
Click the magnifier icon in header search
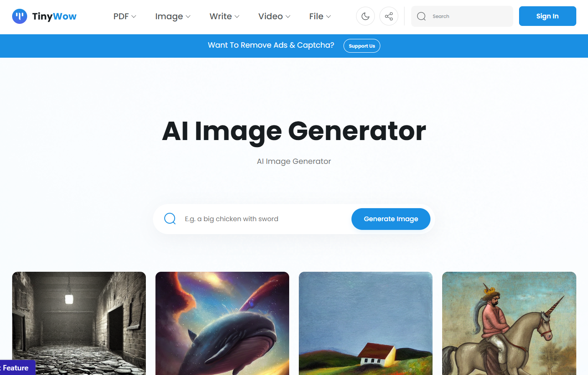pyautogui.click(x=421, y=16)
